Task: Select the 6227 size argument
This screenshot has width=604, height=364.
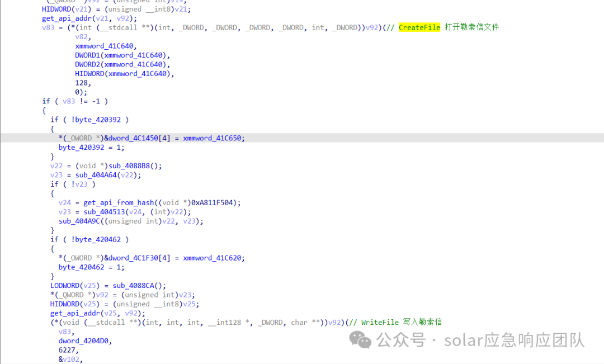Action: coord(67,350)
